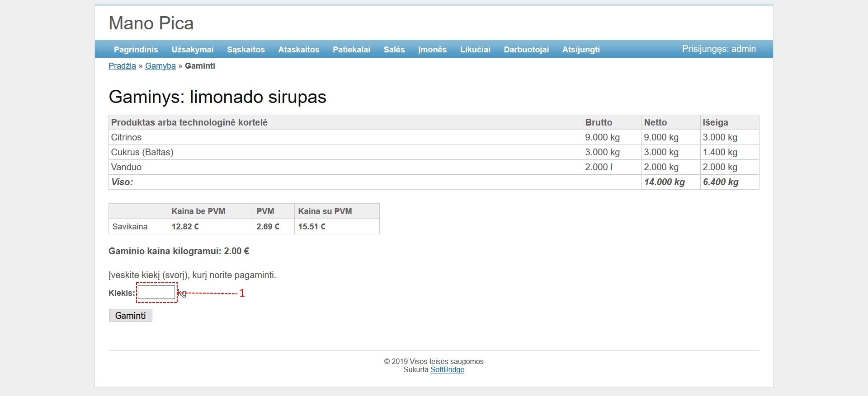The image size is (868, 396).
Task: Go back to Gamyba breadcrumb
Action: click(x=160, y=66)
